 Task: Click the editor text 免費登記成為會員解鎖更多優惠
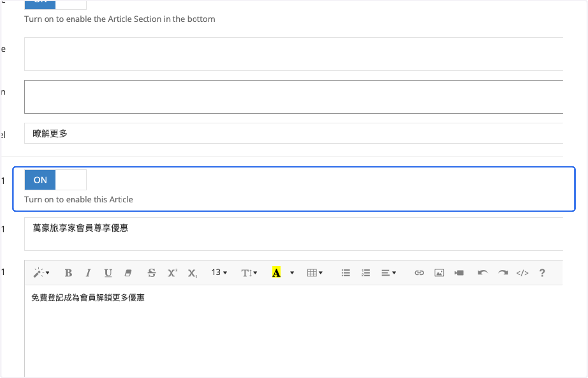pos(88,297)
